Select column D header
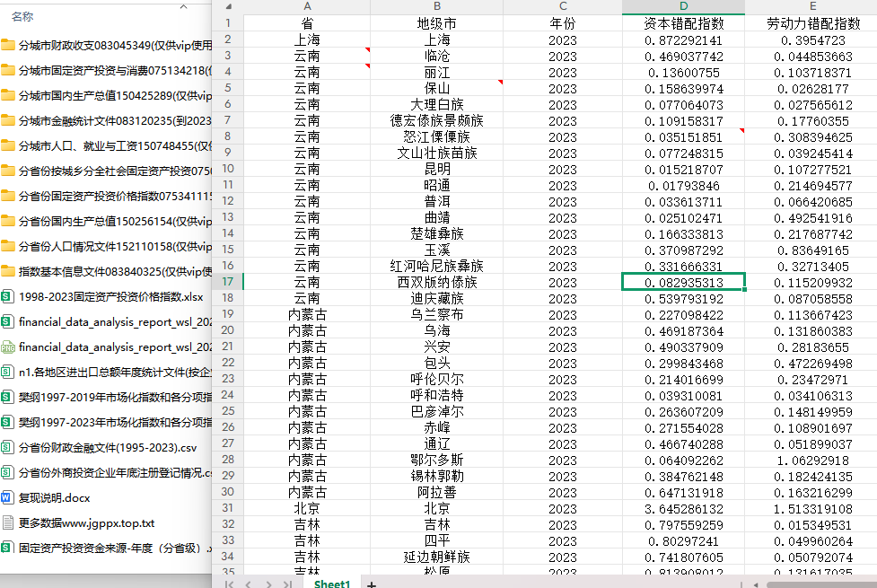 683,6
